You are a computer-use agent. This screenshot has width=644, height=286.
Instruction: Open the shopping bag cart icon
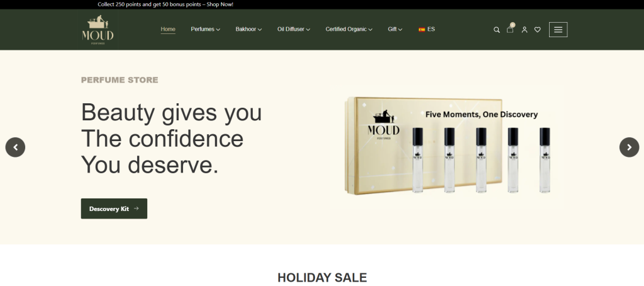point(509,29)
